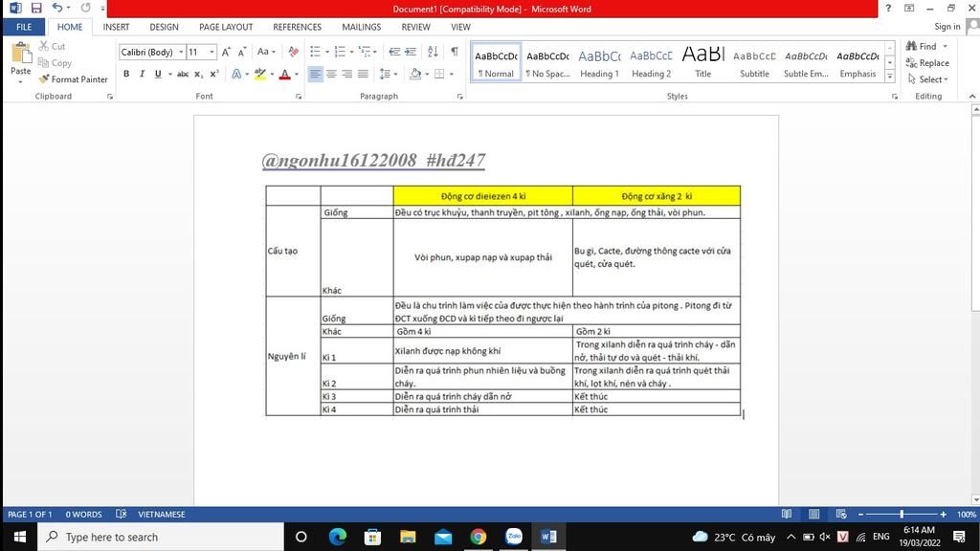Toggle Bold formatting
This screenshot has width=980, height=551.
[x=126, y=74]
